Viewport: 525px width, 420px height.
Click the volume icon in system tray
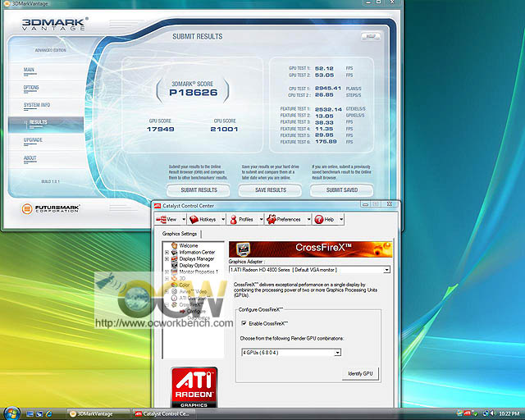click(x=493, y=413)
